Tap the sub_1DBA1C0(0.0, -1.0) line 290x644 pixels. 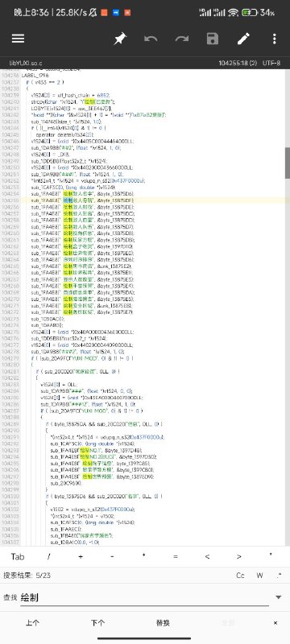coord(75,542)
